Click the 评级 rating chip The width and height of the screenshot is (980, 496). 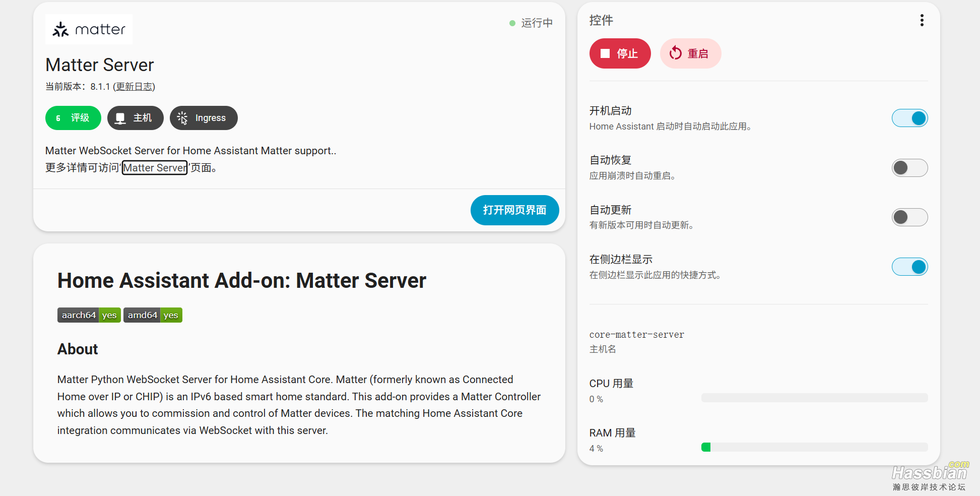(x=73, y=118)
